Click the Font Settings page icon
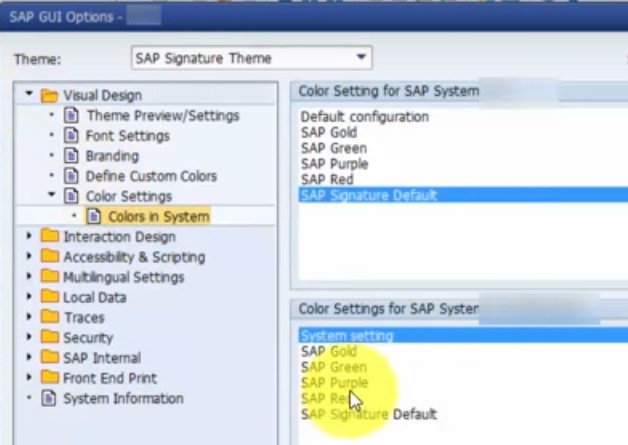Screen dimensions: 628x445 pos(71,135)
